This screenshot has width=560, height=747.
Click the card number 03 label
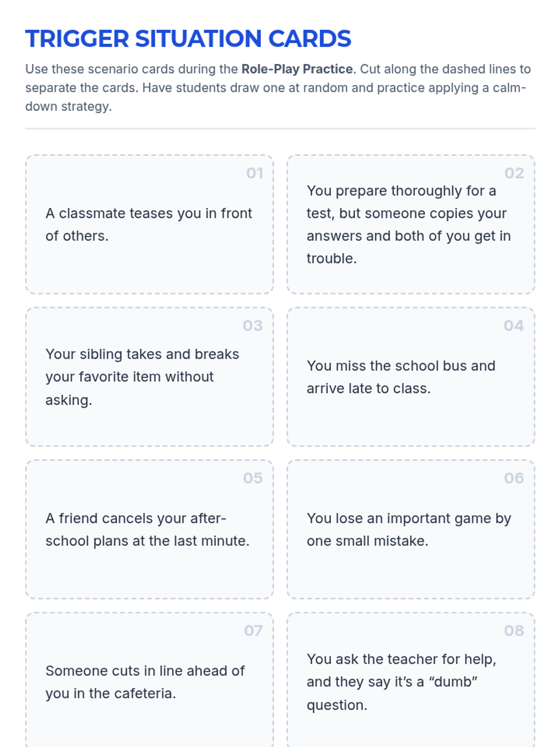[252, 325]
